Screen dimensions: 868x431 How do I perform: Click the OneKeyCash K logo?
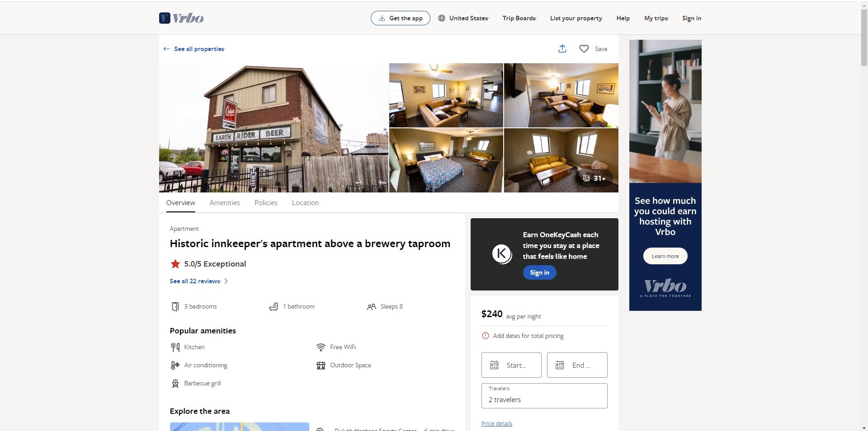click(x=502, y=253)
